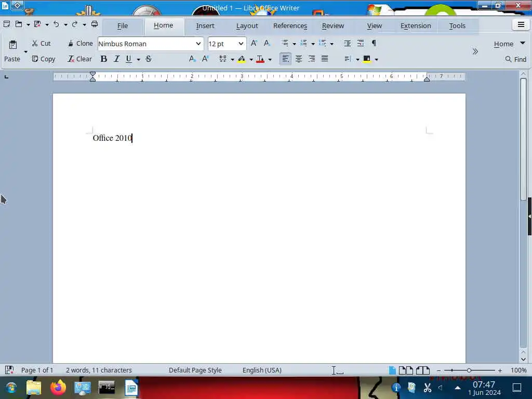Toggle formatting marks (pilcrow) display
Screen dimensions: 532x399
point(374,43)
